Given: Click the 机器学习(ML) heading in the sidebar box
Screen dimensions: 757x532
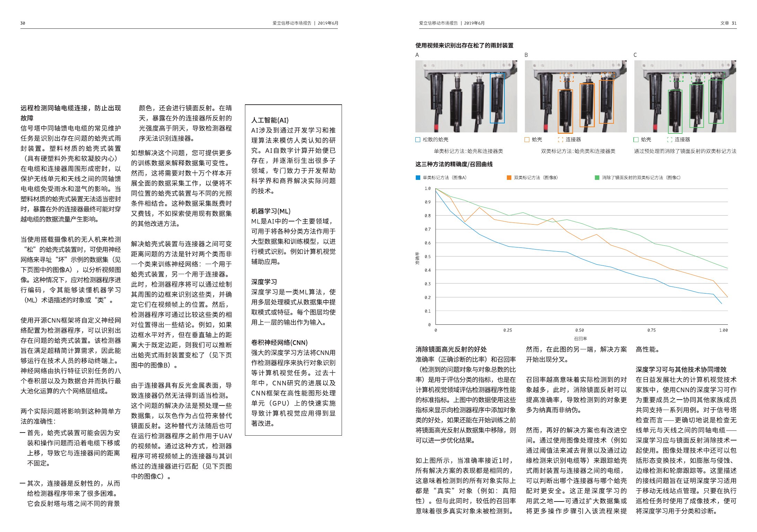Looking at the screenshot, I should coord(271,211).
